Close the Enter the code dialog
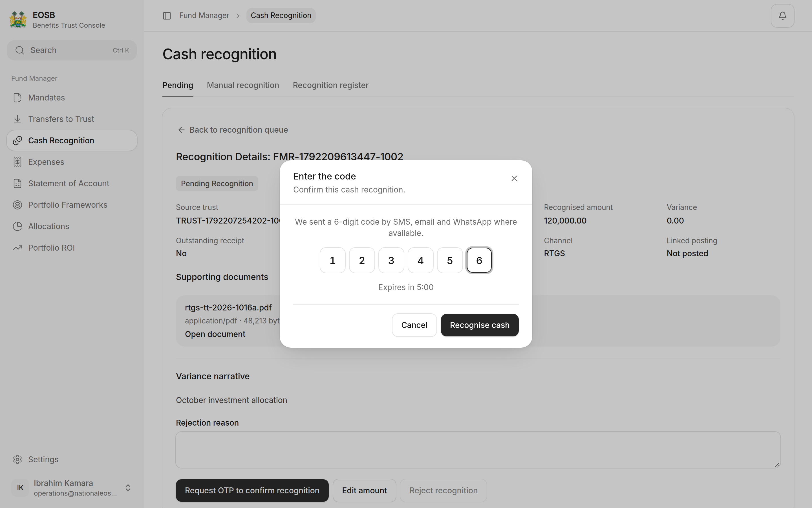The height and width of the screenshot is (508, 812). coord(514,178)
